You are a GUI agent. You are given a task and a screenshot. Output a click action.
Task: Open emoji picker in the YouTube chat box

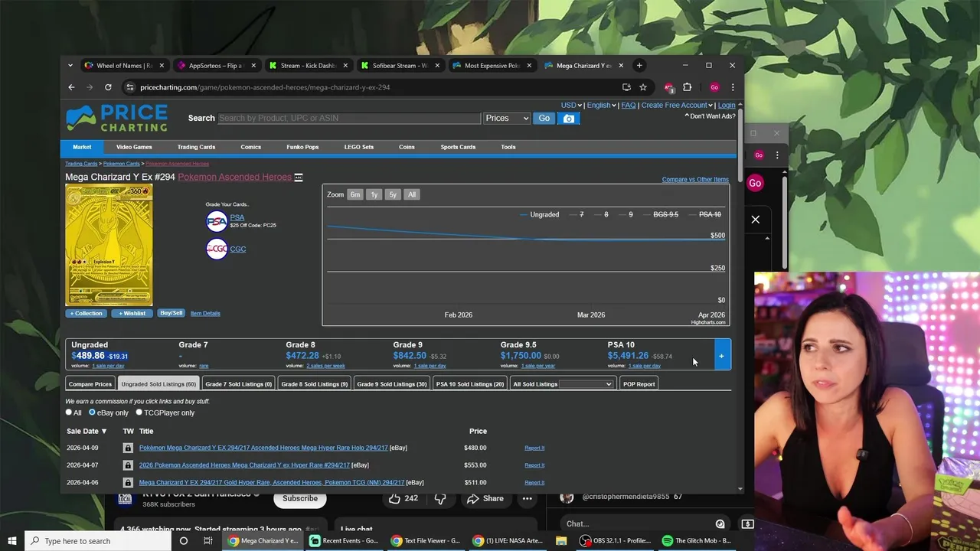720,524
